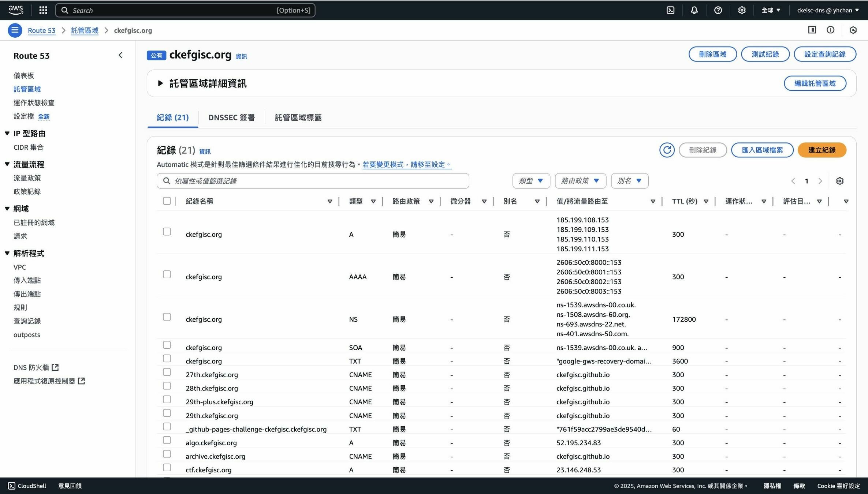Open the AWS services grid menu
The width and height of the screenshot is (868, 494).
tap(43, 10)
